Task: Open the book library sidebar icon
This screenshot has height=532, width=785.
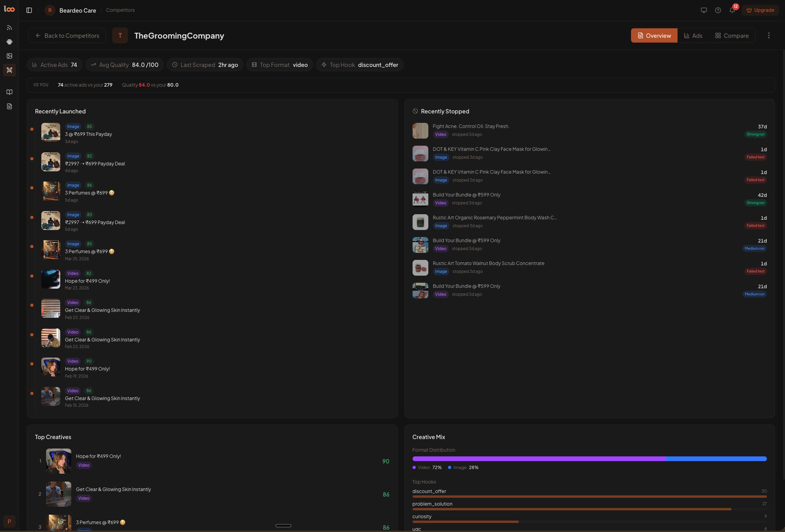Action: coord(9,92)
